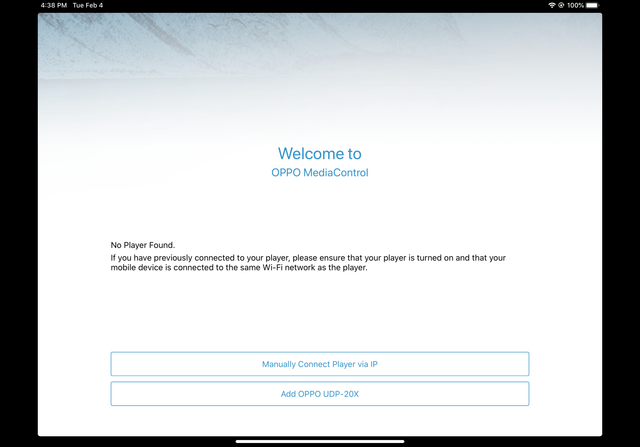Tap the Wi-Fi status icon
This screenshot has height=447, width=640.
point(551,5)
